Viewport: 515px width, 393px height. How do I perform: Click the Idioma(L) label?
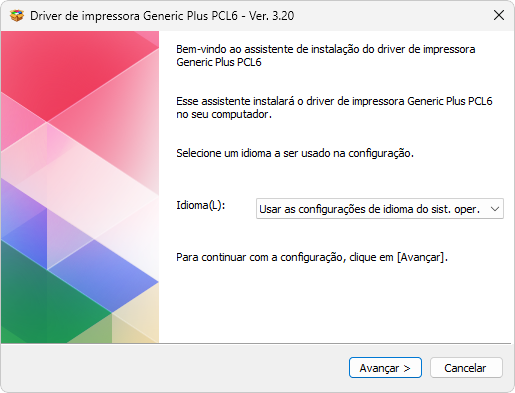pos(201,205)
